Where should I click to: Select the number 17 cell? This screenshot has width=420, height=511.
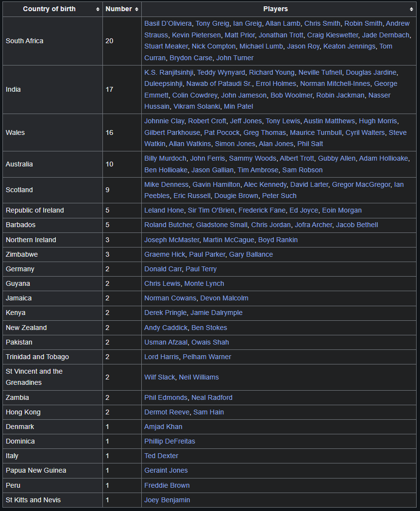(x=122, y=89)
